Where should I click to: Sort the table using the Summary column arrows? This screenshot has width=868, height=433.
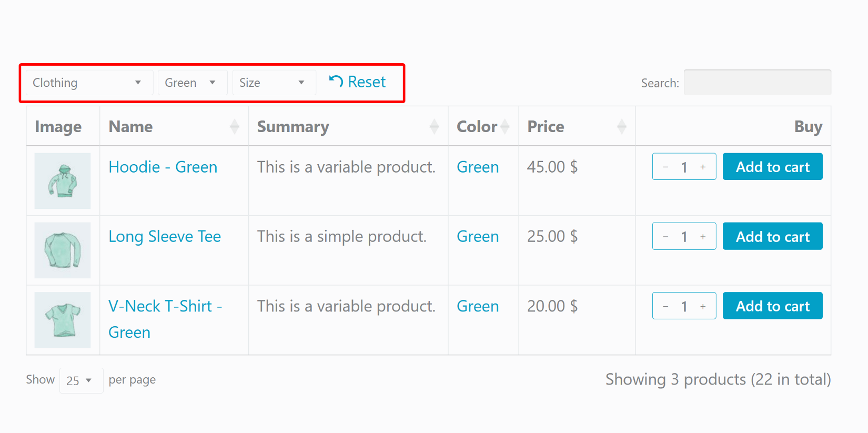click(x=435, y=126)
